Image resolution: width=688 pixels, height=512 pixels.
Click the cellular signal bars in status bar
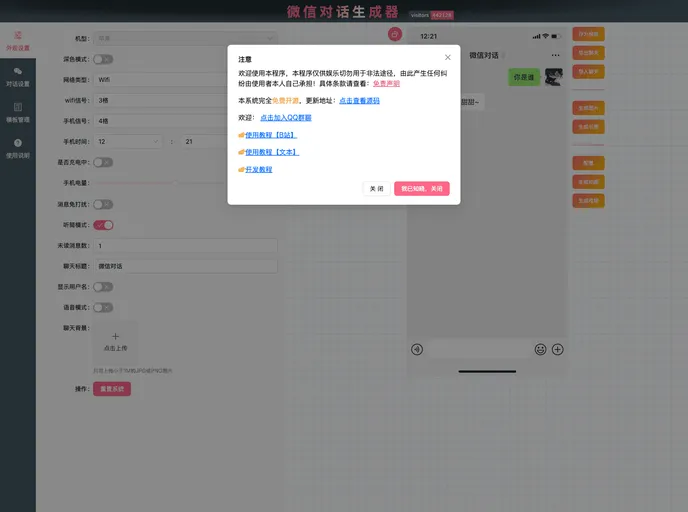(536, 36)
